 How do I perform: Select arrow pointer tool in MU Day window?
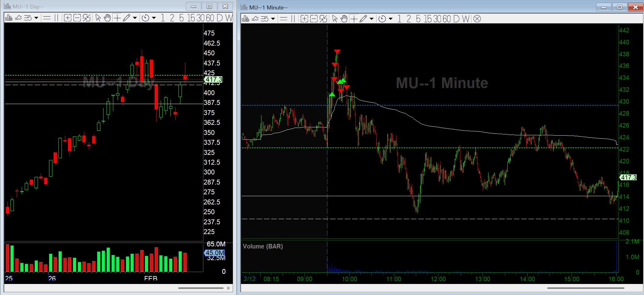(x=98, y=18)
